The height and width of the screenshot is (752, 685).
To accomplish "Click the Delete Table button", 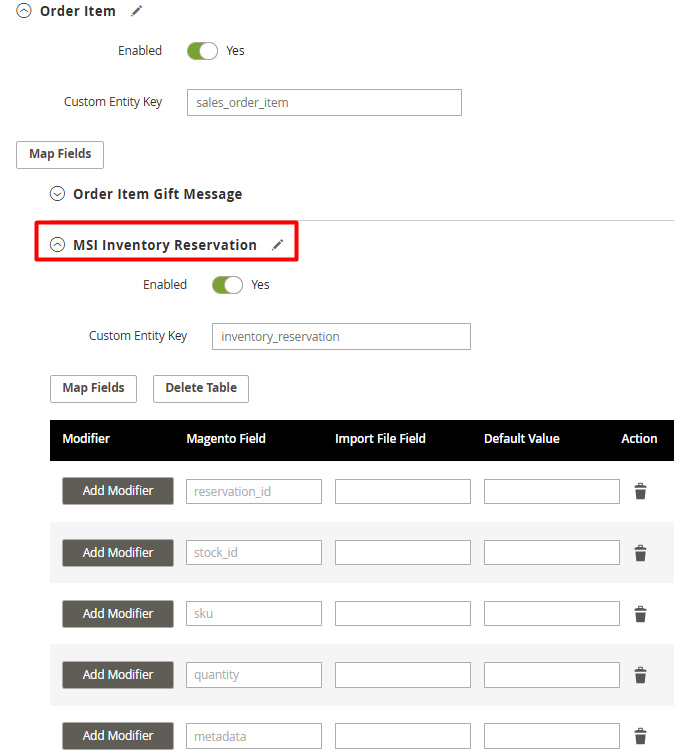I will (201, 388).
